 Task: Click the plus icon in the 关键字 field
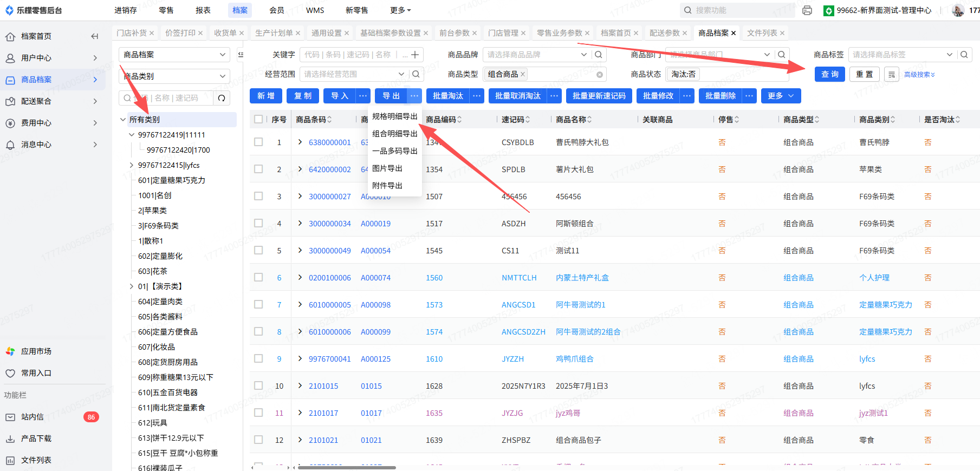click(415, 55)
